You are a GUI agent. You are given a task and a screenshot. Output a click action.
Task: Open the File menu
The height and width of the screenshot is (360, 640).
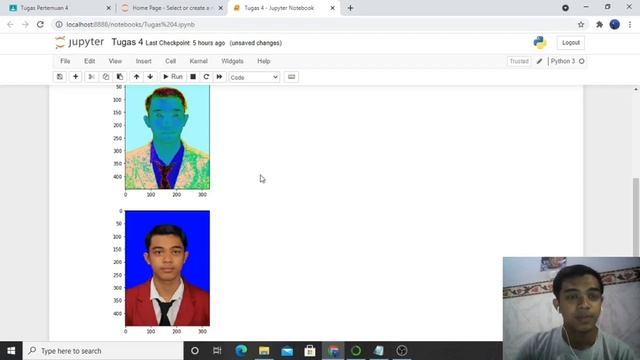(65, 61)
